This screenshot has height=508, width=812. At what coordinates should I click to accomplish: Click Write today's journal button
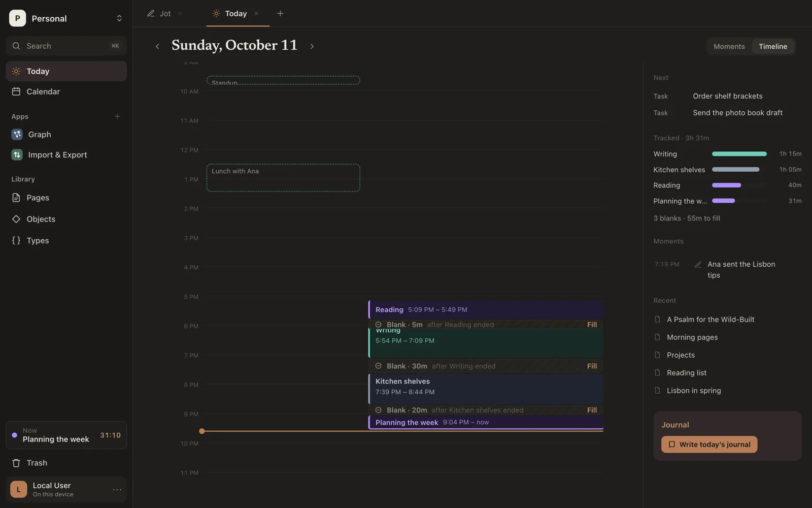709,444
